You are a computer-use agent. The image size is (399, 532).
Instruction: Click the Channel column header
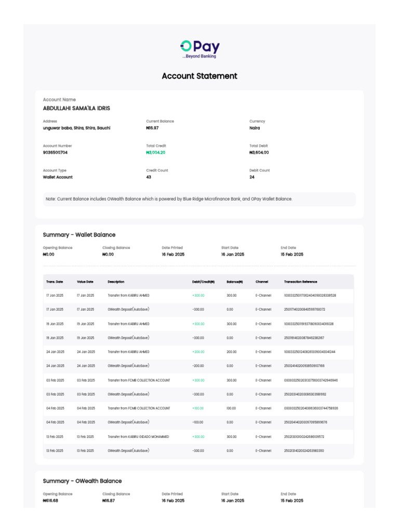(x=262, y=282)
